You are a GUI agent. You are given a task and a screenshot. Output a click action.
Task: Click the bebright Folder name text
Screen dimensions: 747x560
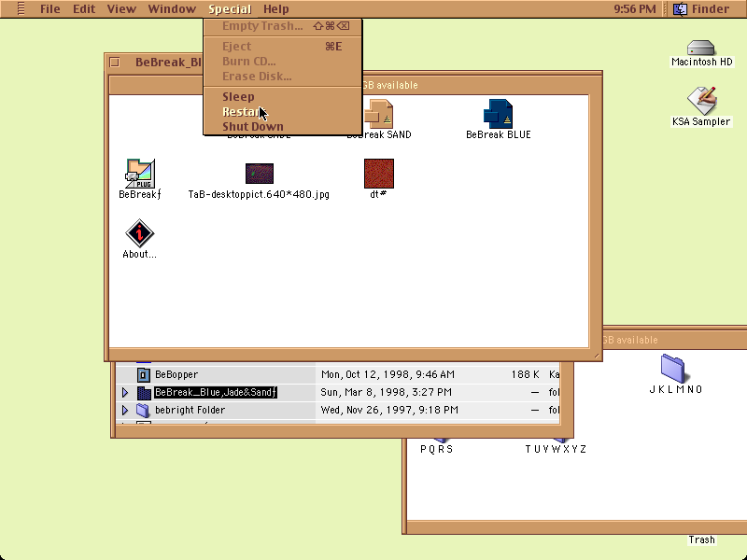tap(190, 410)
